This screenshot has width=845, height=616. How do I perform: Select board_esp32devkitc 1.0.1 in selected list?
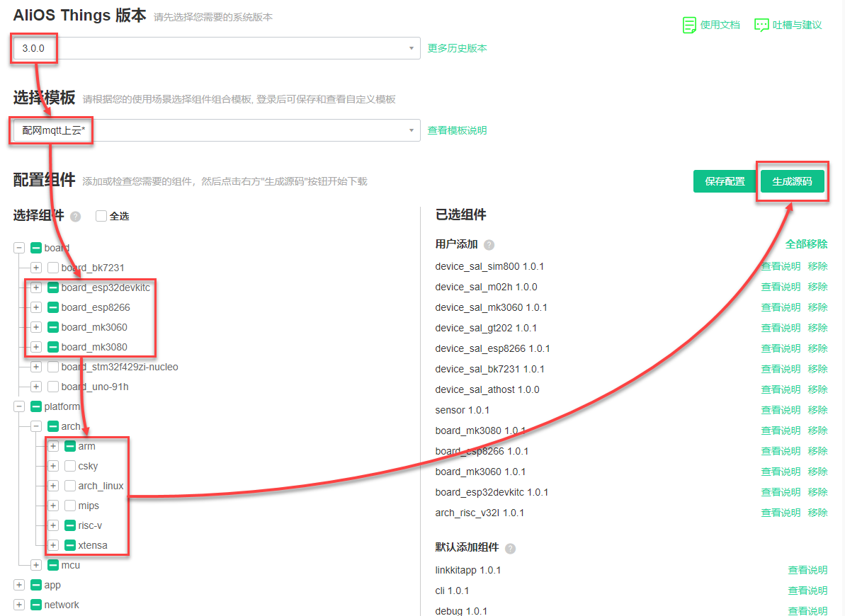click(x=492, y=492)
